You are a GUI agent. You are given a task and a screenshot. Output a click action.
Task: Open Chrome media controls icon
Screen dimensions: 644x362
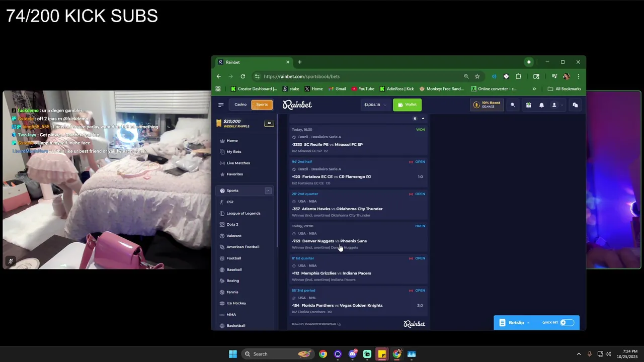point(554,76)
